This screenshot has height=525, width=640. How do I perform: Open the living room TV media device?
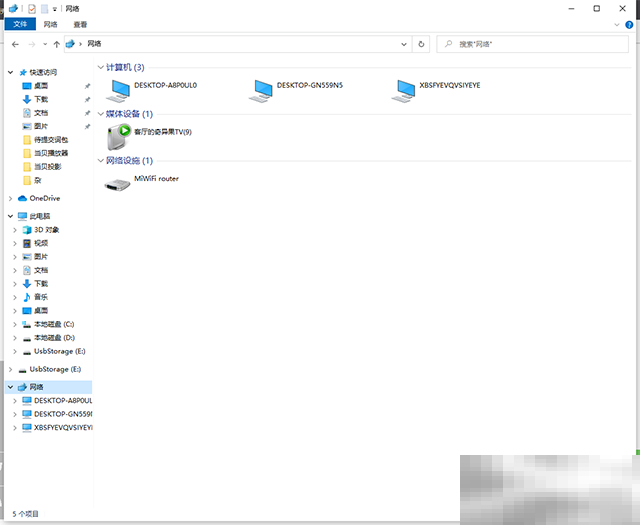[x=119, y=137]
